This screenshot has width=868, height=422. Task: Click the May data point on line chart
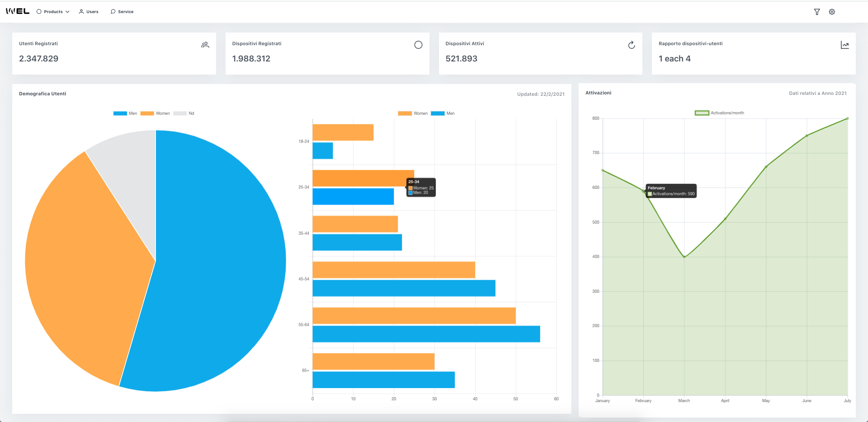pyautogui.click(x=766, y=167)
